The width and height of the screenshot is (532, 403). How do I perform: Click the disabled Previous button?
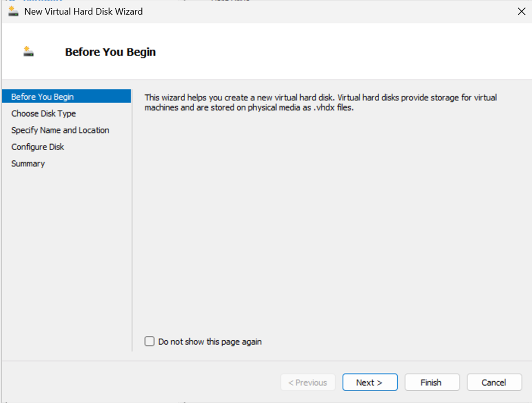308,382
